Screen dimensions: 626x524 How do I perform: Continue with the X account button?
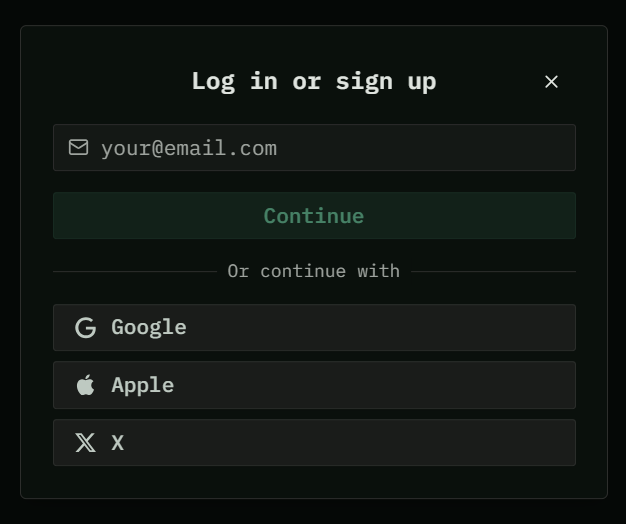click(x=314, y=443)
